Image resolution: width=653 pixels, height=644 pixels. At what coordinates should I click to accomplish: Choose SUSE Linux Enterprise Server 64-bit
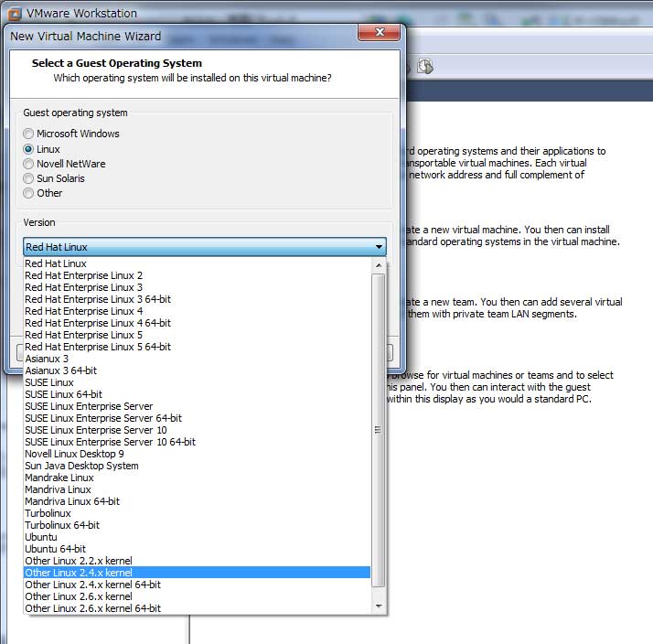[197, 418]
